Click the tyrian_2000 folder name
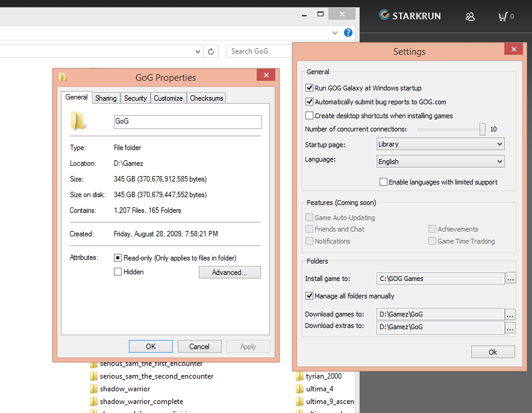The image size is (532, 413). 324,376
